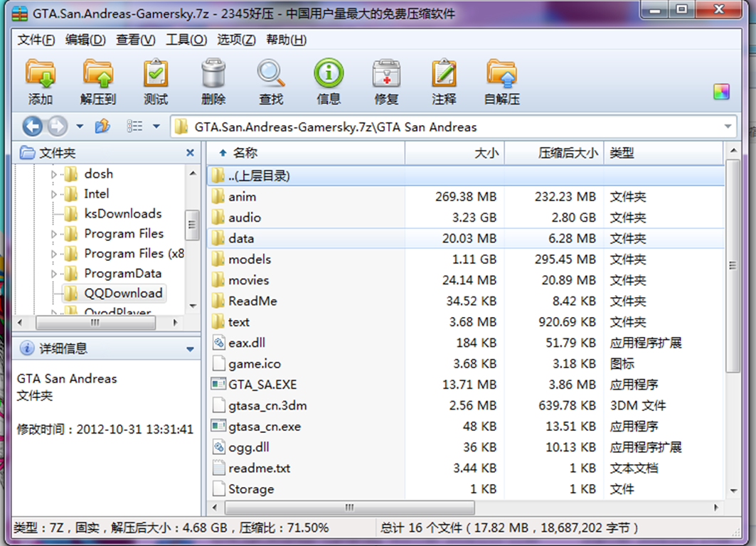Expand the dosh tree folder
The image size is (756, 546).
[54, 174]
